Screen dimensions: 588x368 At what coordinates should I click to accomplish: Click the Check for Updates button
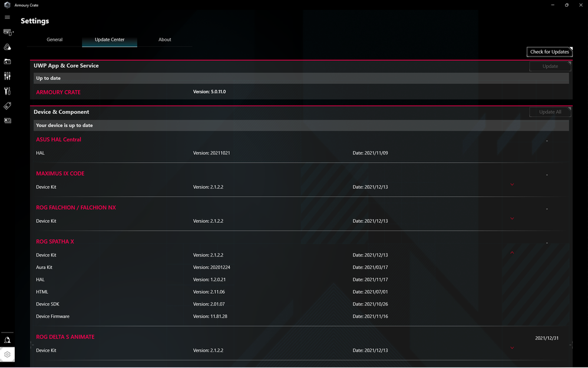(x=549, y=52)
